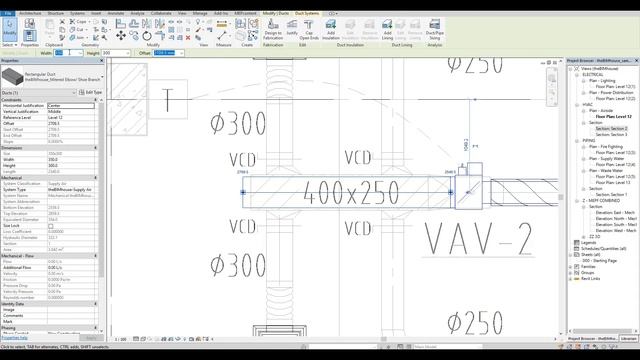This screenshot has width=640, height=360.
Task: Expand the Groups node
Action: pos(571,273)
